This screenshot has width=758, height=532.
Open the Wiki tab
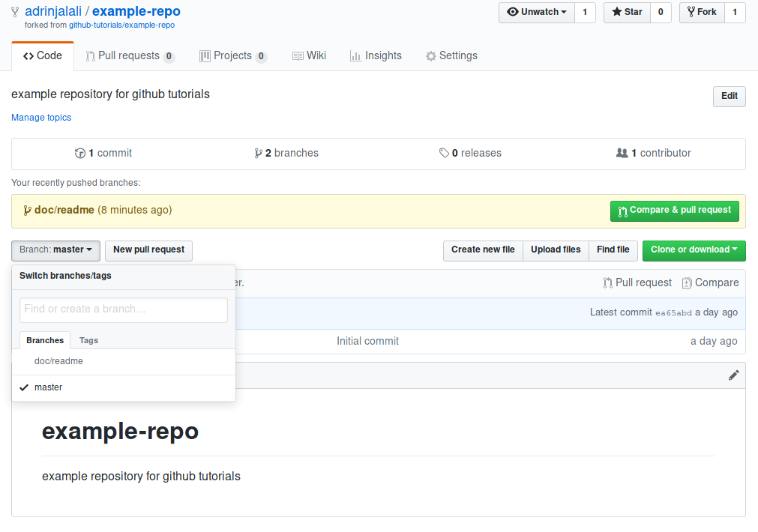click(x=310, y=56)
